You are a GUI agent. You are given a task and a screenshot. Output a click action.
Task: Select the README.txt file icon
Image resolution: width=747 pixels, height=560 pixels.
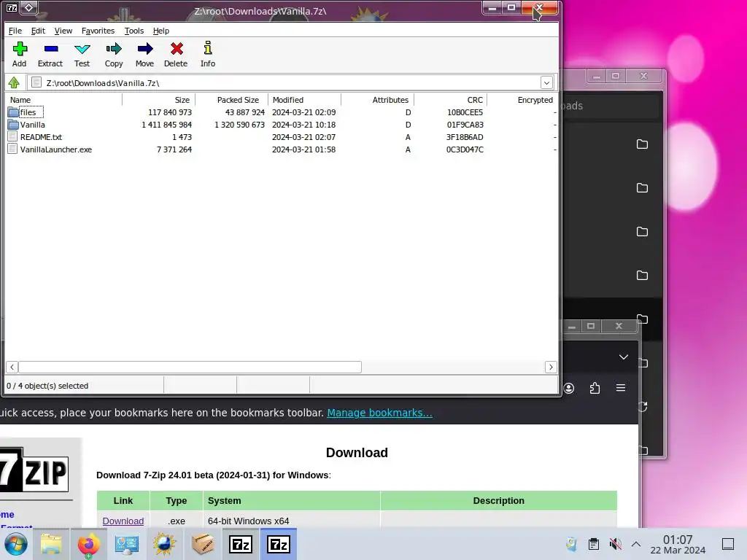(13, 137)
